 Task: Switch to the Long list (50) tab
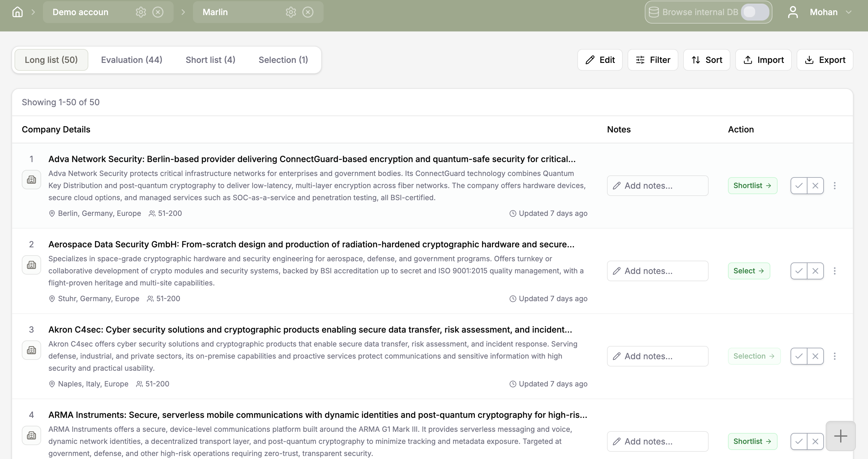pyautogui.click(x=51, y=60)
